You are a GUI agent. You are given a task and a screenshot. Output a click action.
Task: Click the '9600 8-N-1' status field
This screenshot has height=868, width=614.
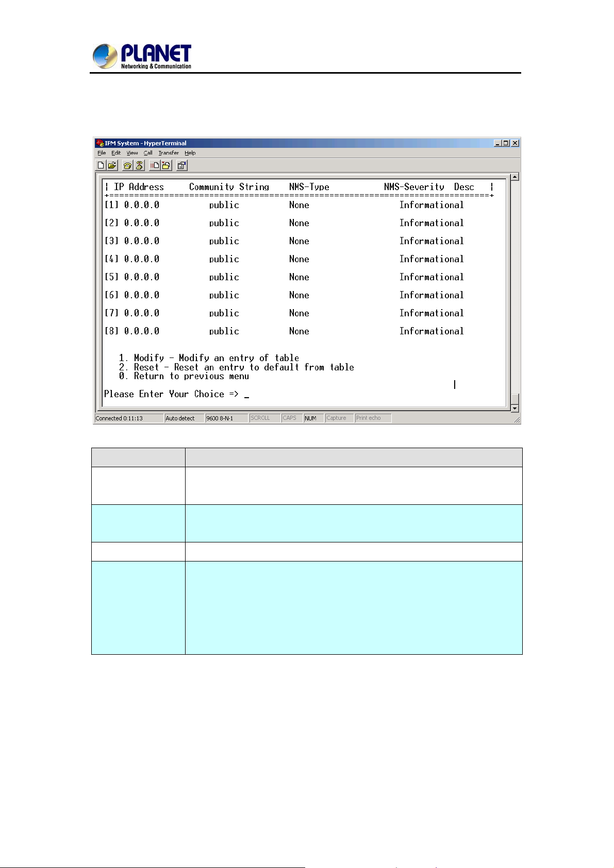pos(226,418)
